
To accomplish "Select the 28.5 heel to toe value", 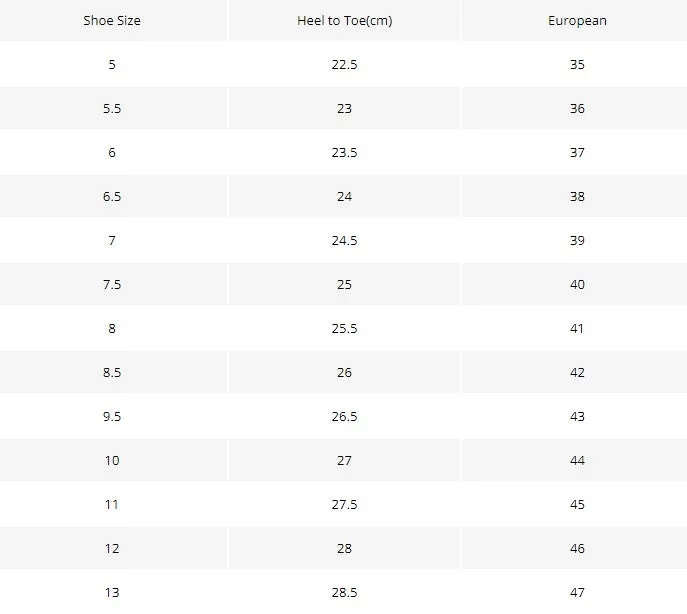I will [x=344, y=593].
